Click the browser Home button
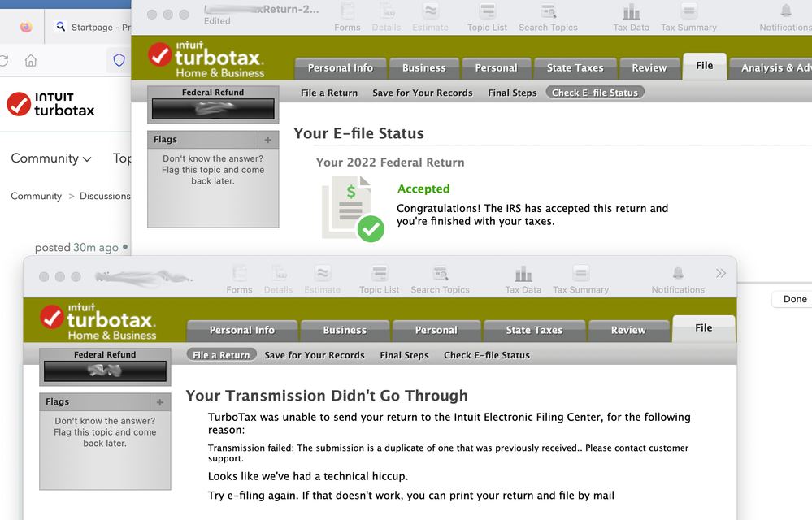 31,61
